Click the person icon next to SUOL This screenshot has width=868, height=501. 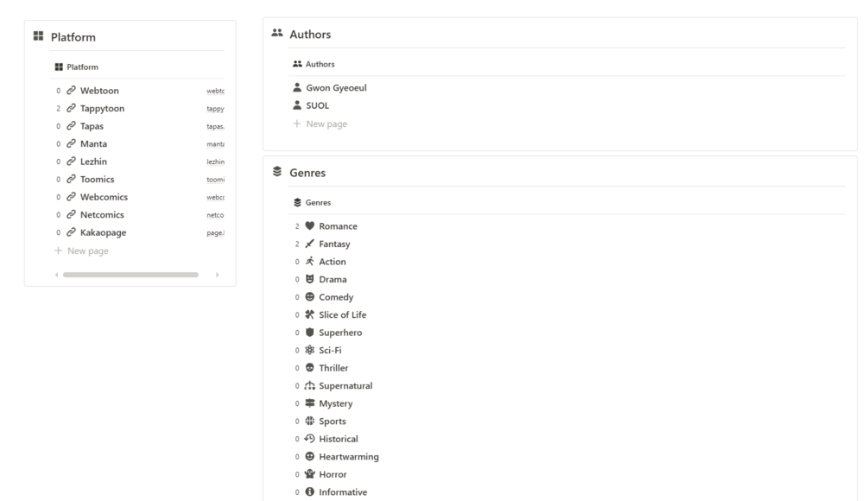pyautogui.click(x=297, y=105)
